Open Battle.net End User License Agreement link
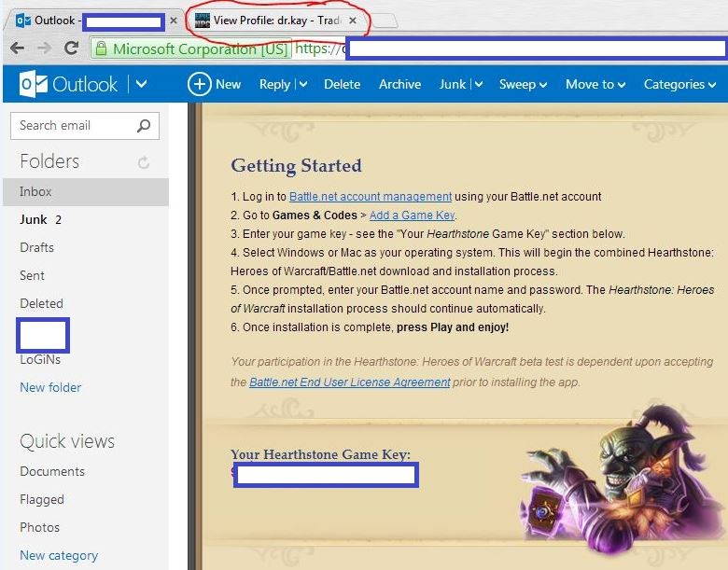This screenshot has height=570, width=728. pyautogui.click(x=350, y=382)
